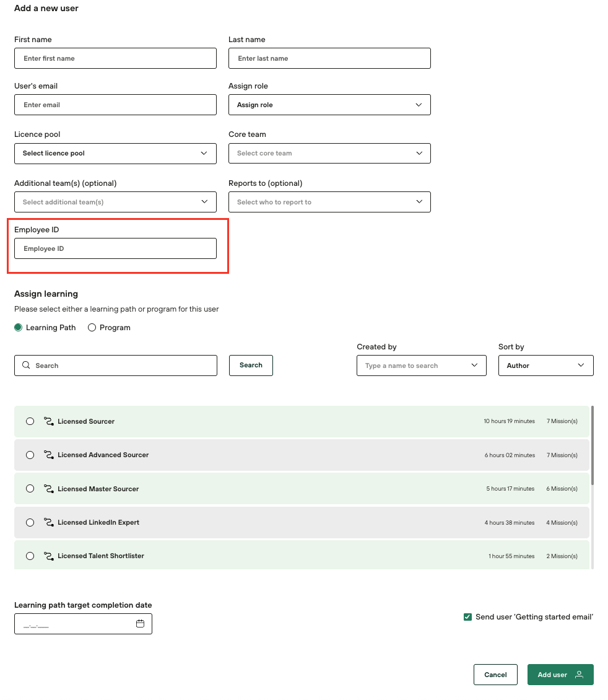This screenshot has width=608, height=700.
Task: Uncheck Send user 'Getting started email'
Action: pyautogui.click(x=467, y=617)
